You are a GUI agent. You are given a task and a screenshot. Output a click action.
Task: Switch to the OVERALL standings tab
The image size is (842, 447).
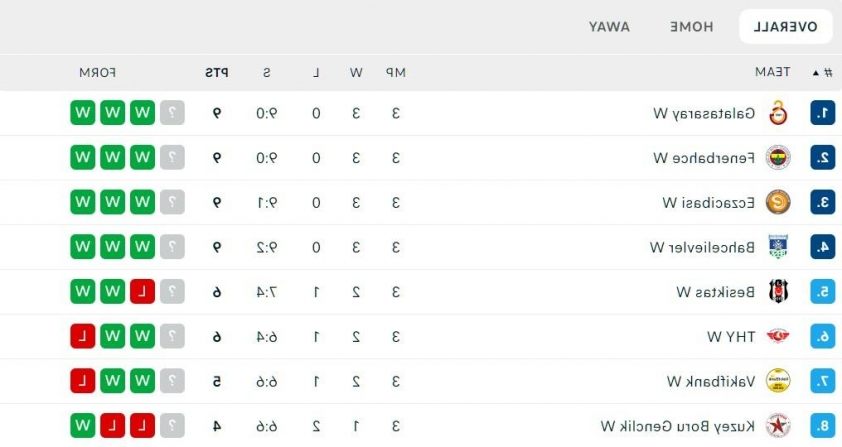(x=786, y=26)
